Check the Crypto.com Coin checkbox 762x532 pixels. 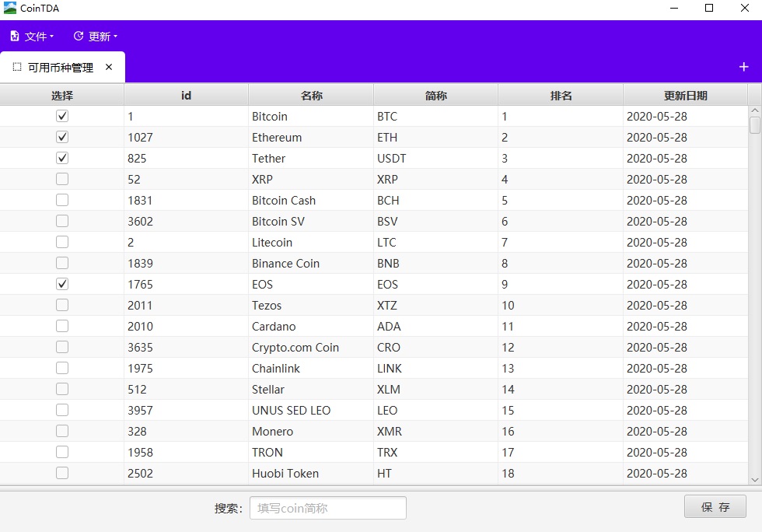tap(62, 347)
